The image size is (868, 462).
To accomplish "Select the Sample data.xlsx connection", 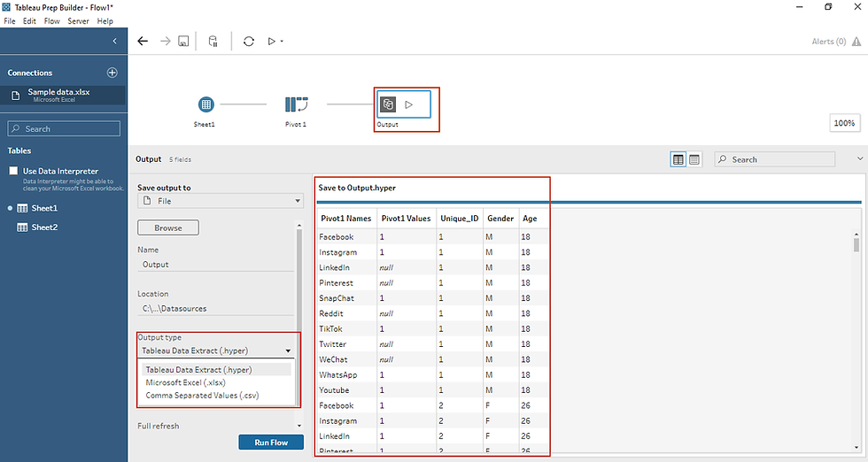I will pyautogui.click(x=63, y=96).
